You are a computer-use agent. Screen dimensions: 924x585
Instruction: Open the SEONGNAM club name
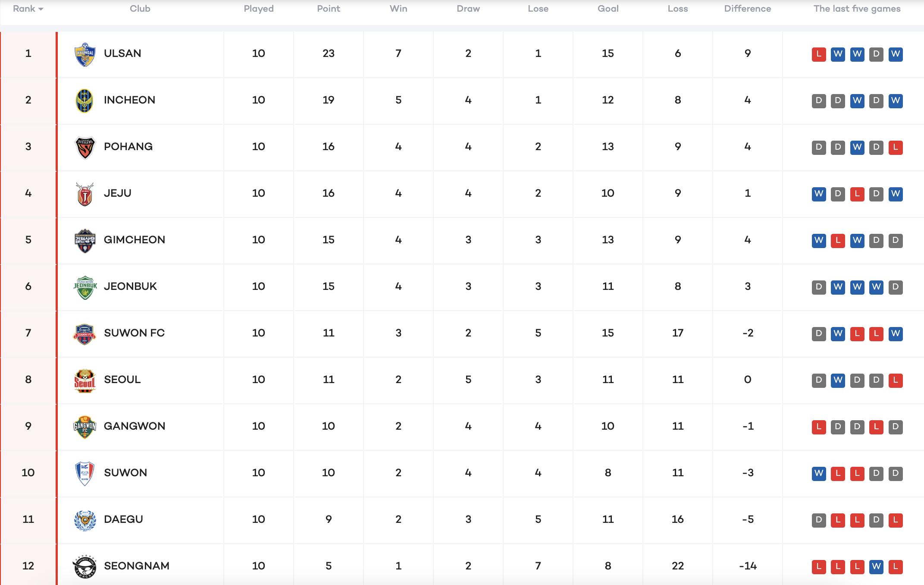tap(137, 566)
